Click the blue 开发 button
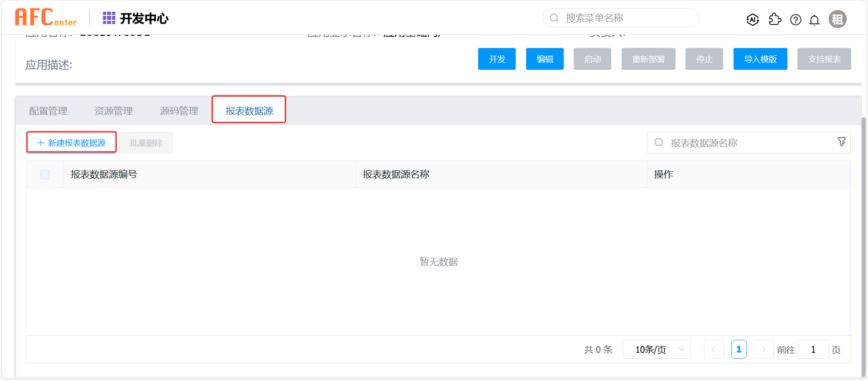The height and width of the screenshot is (381, 868). click(x=497, y=59)
